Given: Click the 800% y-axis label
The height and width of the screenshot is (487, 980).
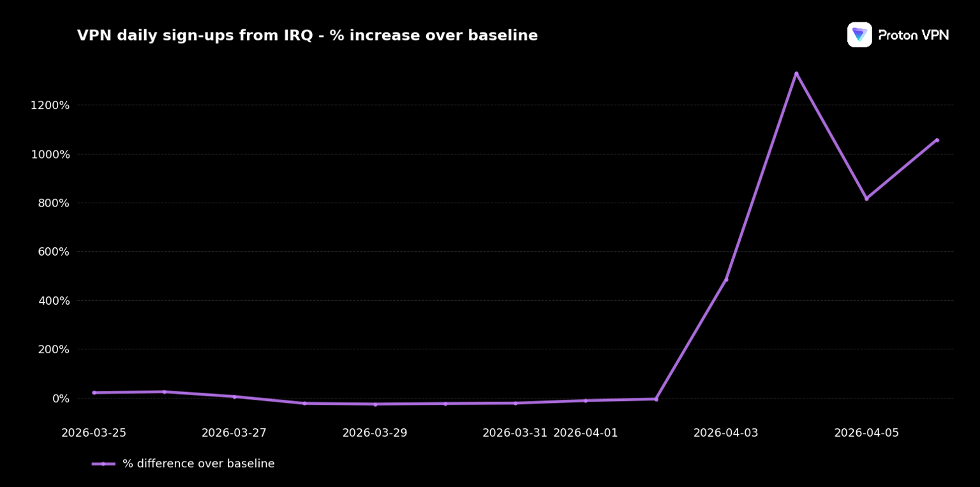Looking at the screenshot, I should pos(54,203).
